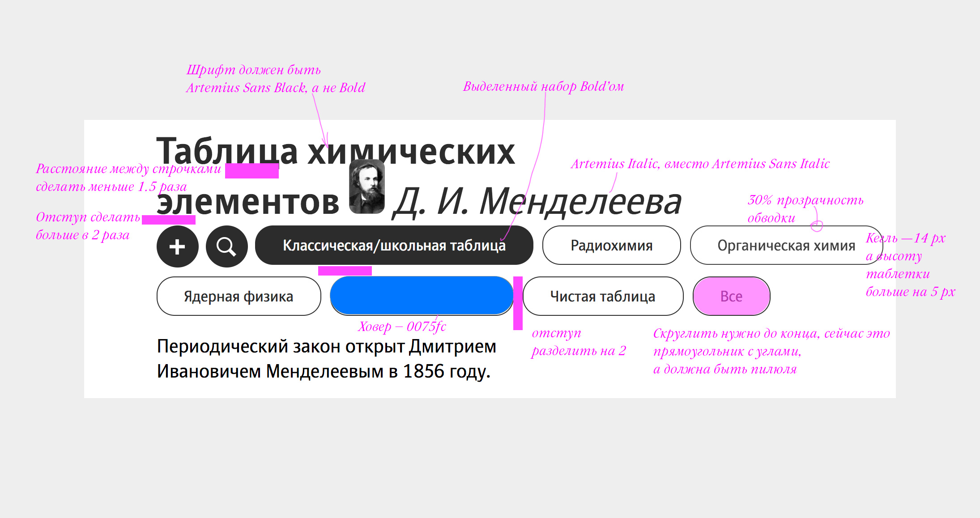The height and width of the screenshot is (518, 980).
Task: Select the note 'Выделенный набор Bold'ом'
Action: tap(543, 86)
